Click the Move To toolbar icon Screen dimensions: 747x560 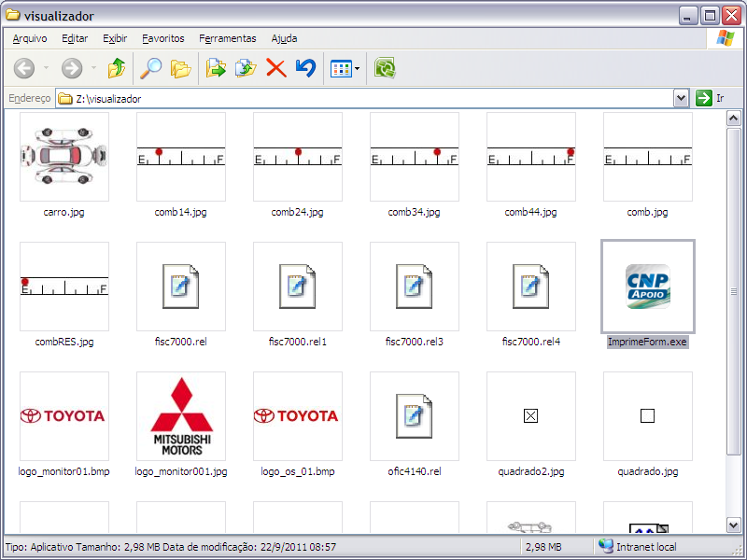pyautogui.click(x=216, y=68)
